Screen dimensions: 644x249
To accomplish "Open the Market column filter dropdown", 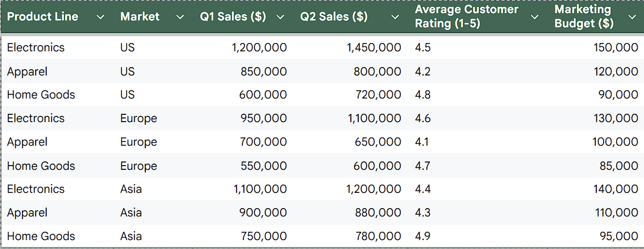I will coord(180,17).
